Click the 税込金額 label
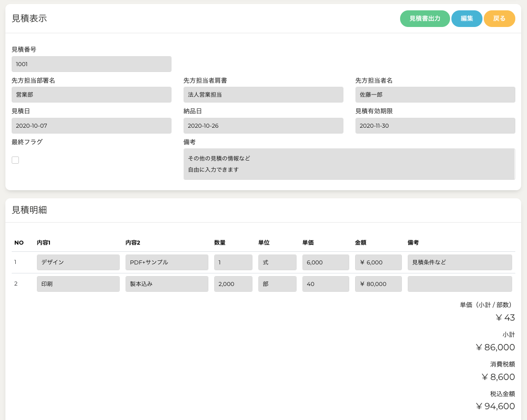This screenshot has height=420, width=527. (502, 394)
